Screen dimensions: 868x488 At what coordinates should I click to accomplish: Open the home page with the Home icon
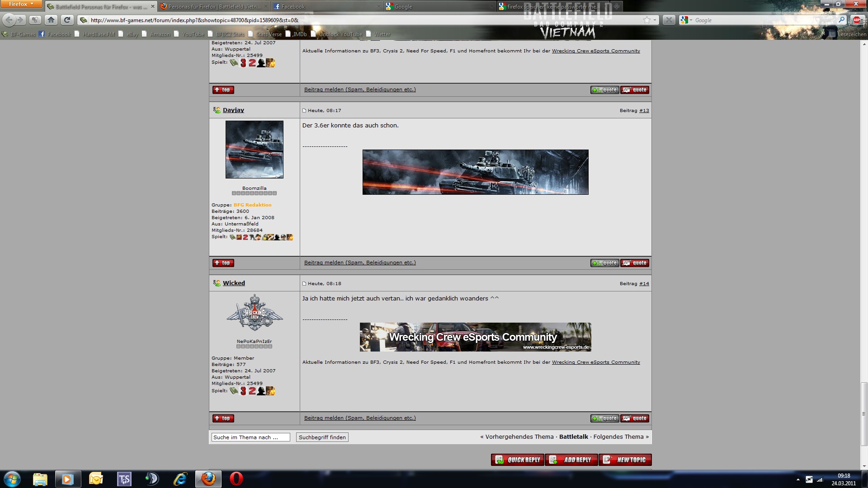[51, 20]
